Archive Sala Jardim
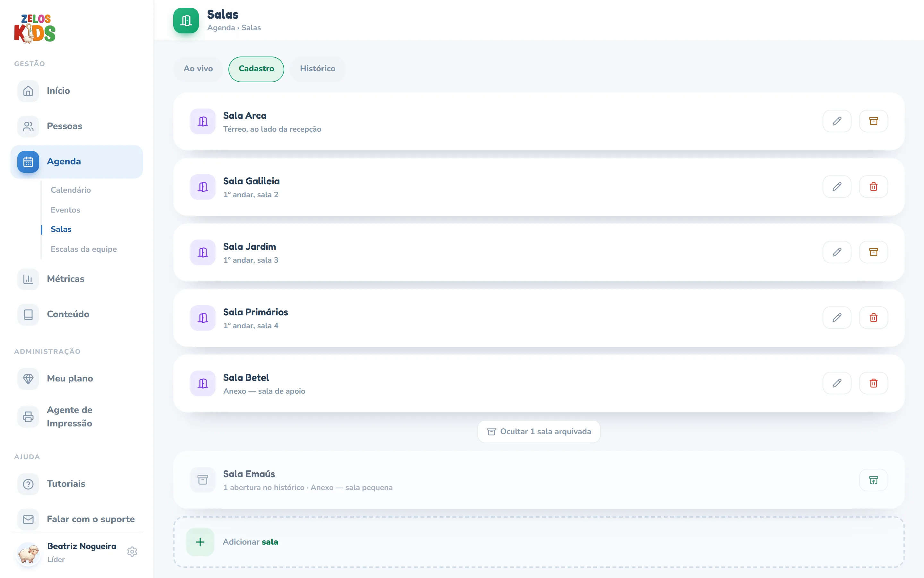Viewport: 924px width, 578px height. [x=873, y=252]
